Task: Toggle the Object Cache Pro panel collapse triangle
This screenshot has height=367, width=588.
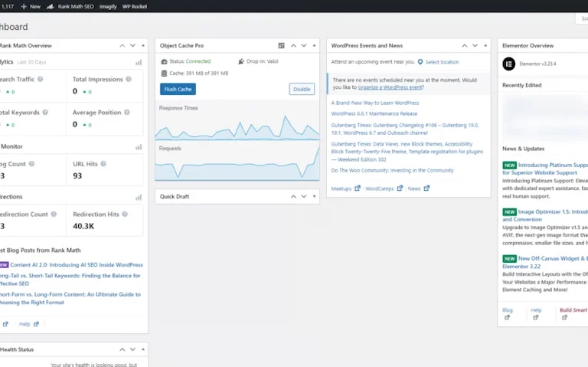Action: coord(314,45)
